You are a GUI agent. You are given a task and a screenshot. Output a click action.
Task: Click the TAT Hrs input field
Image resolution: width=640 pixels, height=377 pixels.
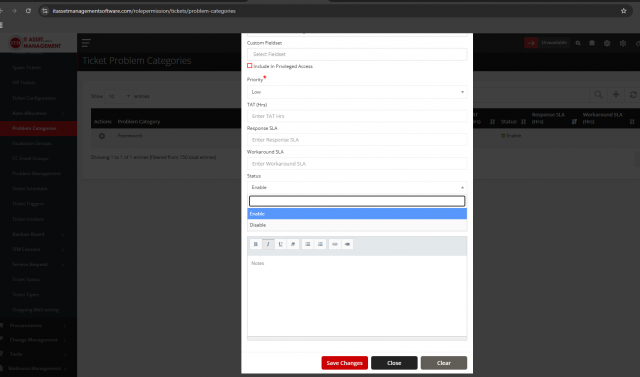357,116
